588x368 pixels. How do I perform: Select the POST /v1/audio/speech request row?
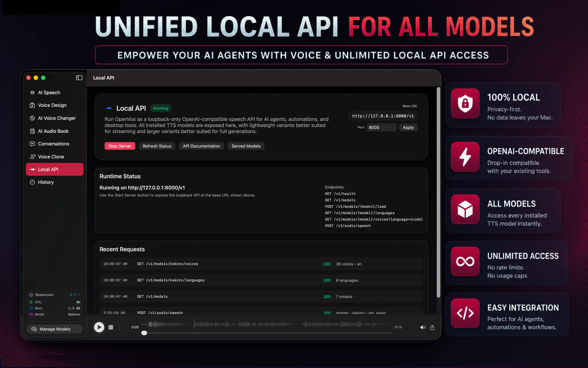[261, 311]
